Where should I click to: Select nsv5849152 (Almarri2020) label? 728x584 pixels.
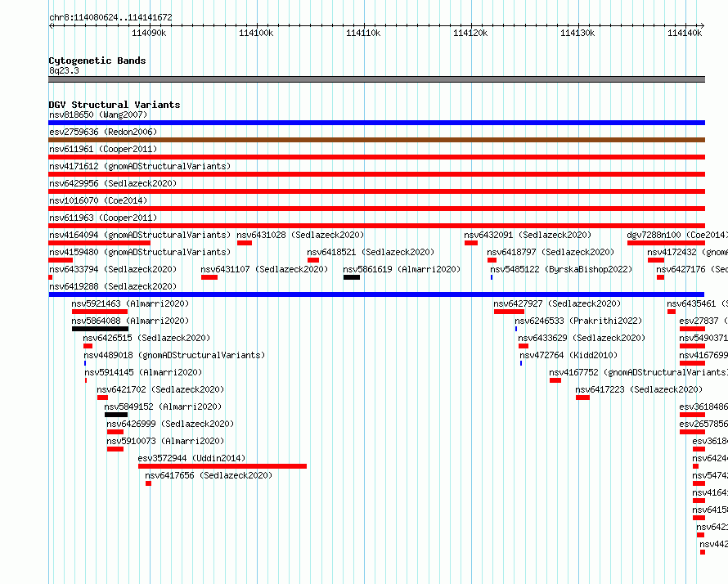click(163, 407)
